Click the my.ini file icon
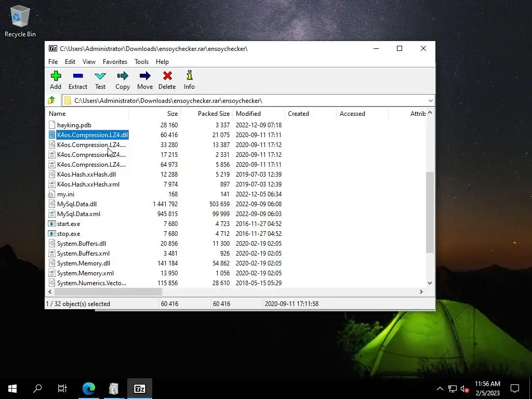 (51, 194)
